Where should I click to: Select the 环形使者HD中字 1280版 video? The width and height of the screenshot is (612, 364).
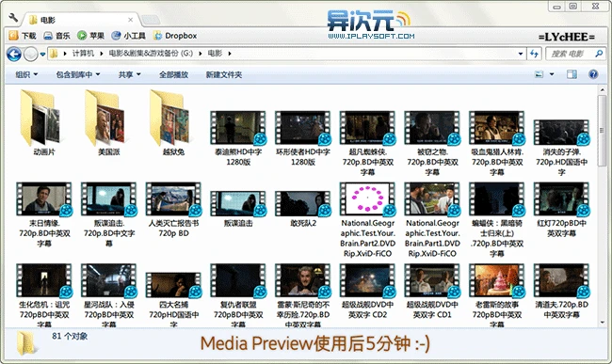click(303, 138)
